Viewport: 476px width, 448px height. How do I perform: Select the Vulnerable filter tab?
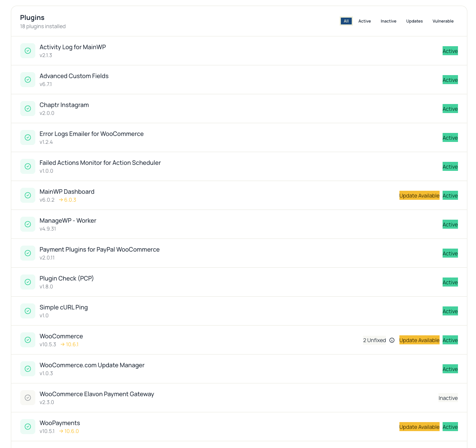click(x=443, y=21)
